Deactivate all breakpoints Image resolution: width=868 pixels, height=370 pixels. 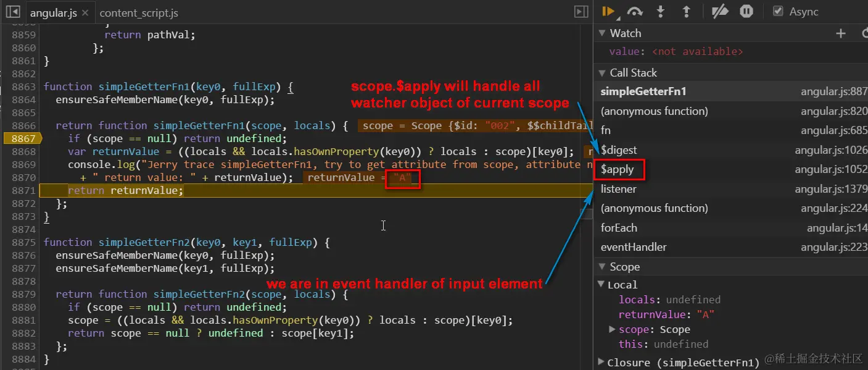[x=719, y=11]
